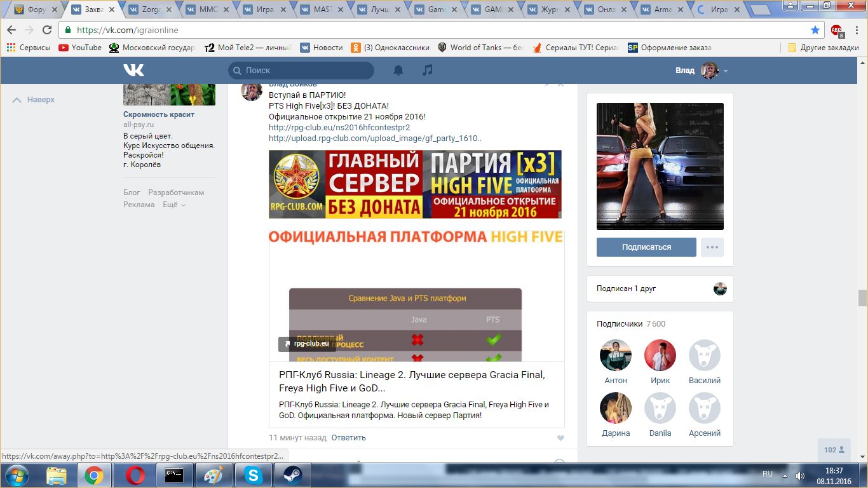
Task: Switch to MAST browser tab
Action: (x=321, y=10)
